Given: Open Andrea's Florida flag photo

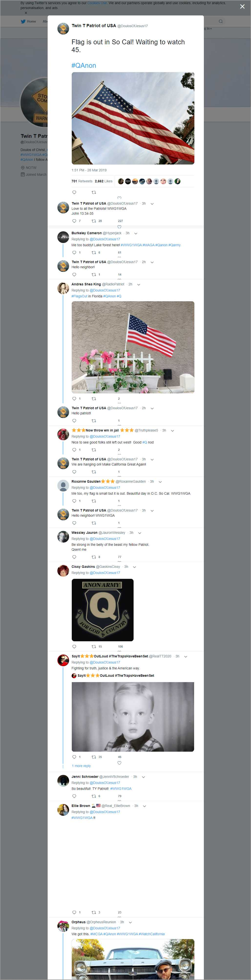Looking at the screenshot, I should 133,347.
